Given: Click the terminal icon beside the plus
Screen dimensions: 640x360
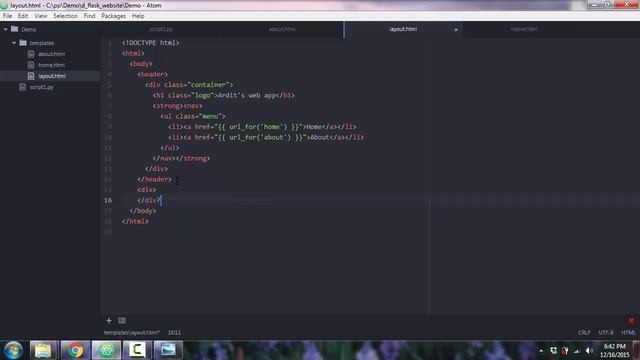Looking at the screenshot, I should coord(122,320).
